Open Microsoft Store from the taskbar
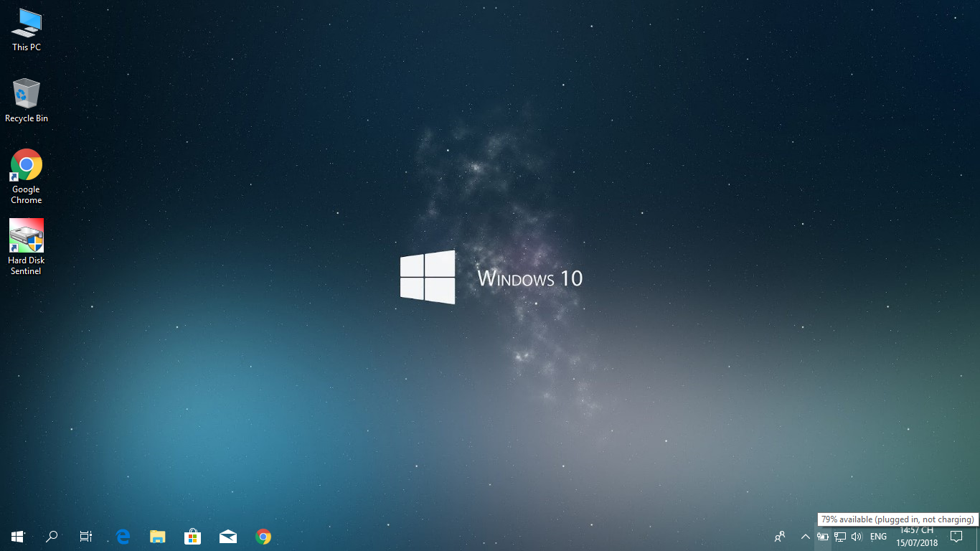 click(192, 536)
